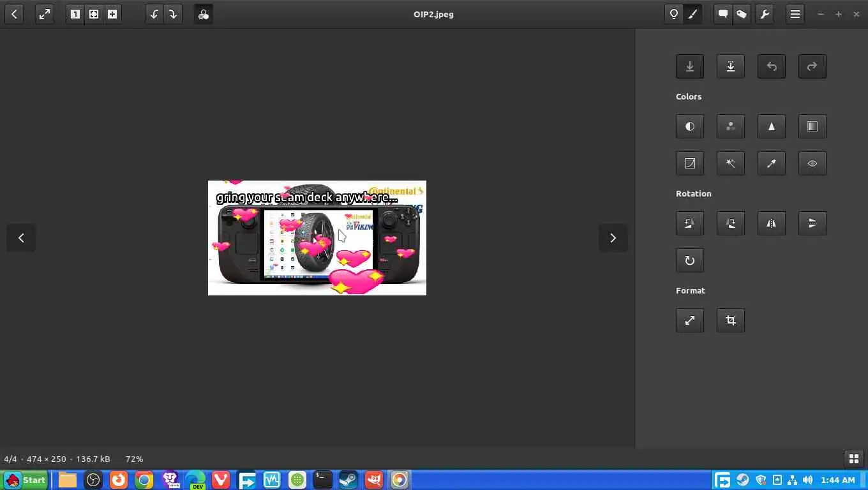
Task: Click the Steam tray icon
Action: pos(743,480)
